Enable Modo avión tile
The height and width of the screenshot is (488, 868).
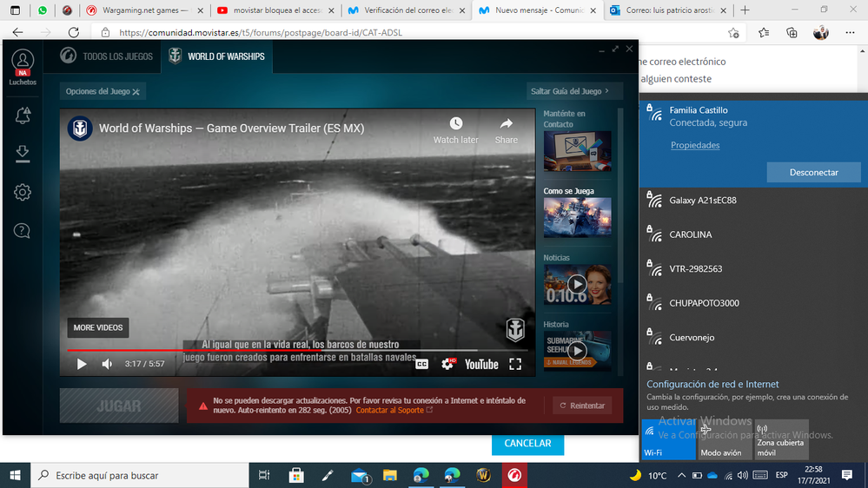pos(724,439)
